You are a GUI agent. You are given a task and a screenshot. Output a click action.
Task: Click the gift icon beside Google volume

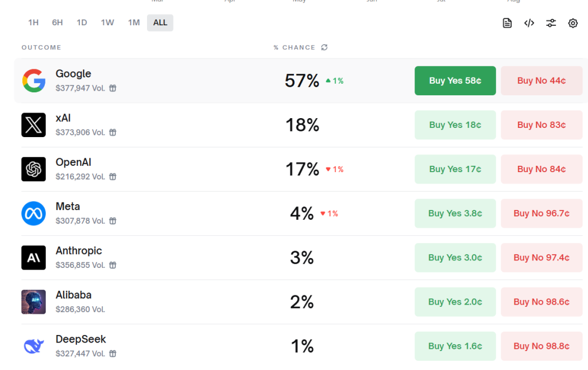[113, 88]
